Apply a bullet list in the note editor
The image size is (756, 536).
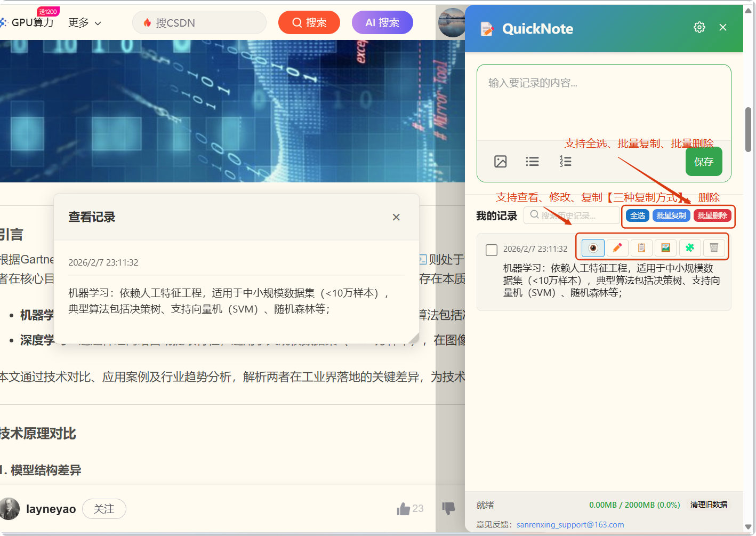coord(532,161)
